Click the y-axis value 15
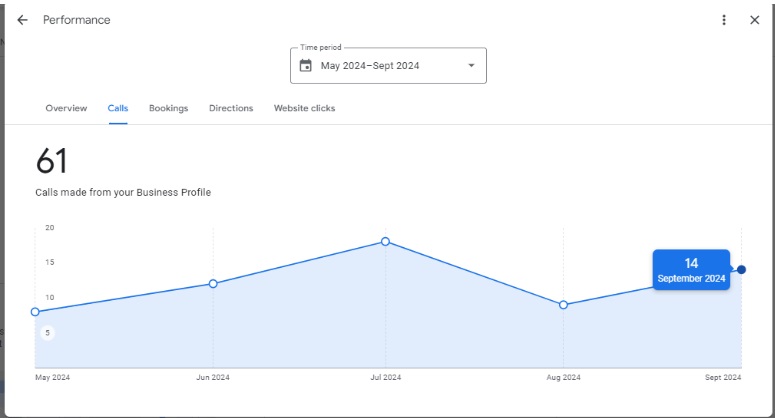Screen dimensions: 775x418 tap(50, 262)
